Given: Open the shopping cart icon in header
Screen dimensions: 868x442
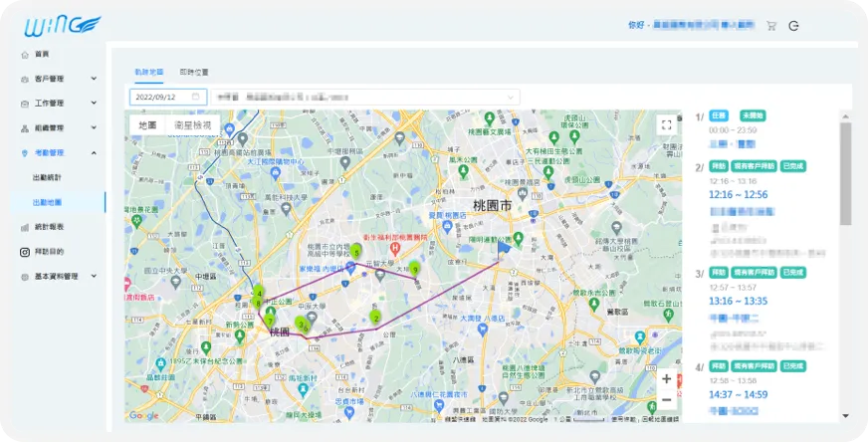Looking at the screenshot, I should (771, 26).
